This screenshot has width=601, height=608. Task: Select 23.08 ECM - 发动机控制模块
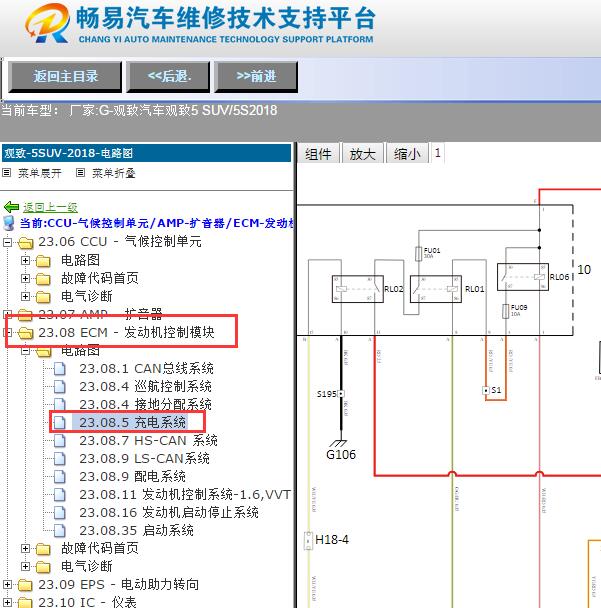pos(126,332)
